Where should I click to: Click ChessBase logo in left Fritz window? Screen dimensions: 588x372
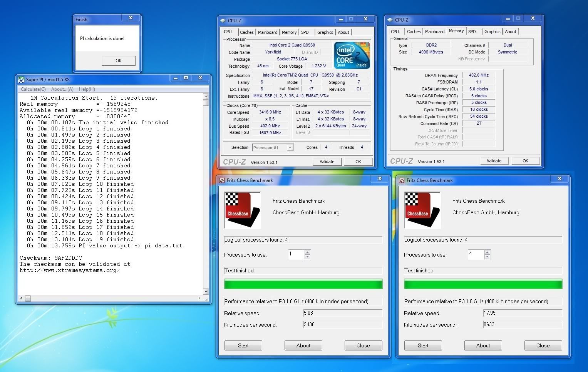(243, 210)
